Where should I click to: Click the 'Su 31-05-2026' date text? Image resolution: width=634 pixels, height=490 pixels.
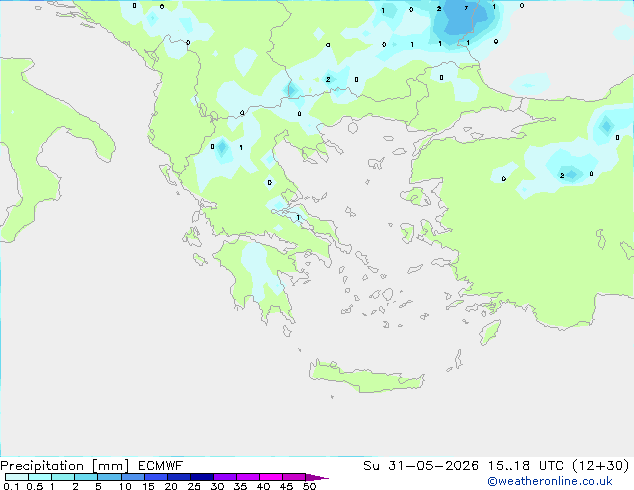[421, 466]
